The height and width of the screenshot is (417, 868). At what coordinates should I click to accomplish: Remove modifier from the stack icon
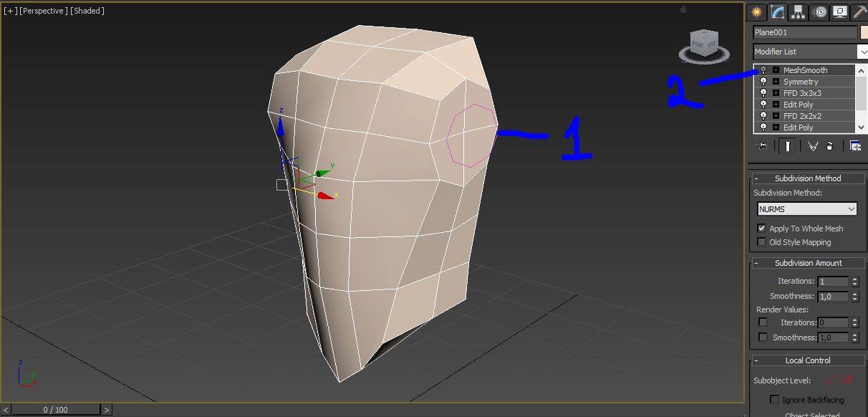(829, 146)
